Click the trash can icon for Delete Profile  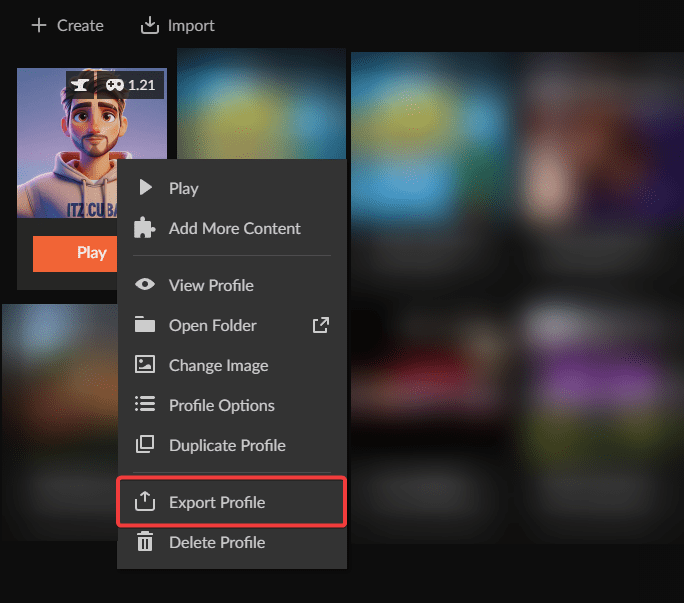[145, 542]
